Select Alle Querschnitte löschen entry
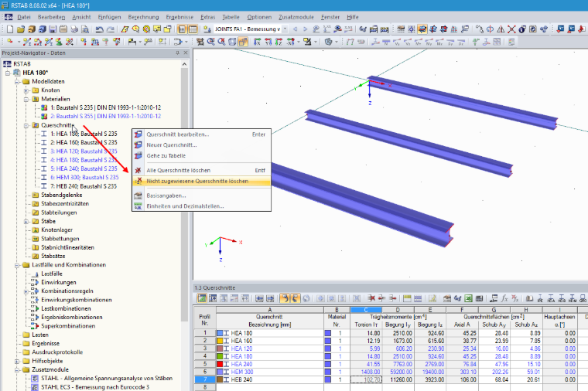 point(201,171)
